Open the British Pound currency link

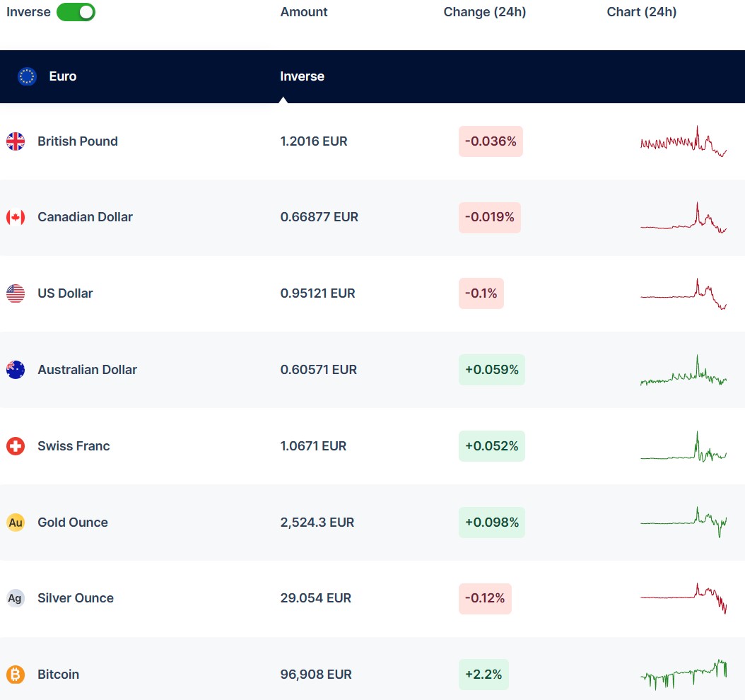tap(78, 141)
